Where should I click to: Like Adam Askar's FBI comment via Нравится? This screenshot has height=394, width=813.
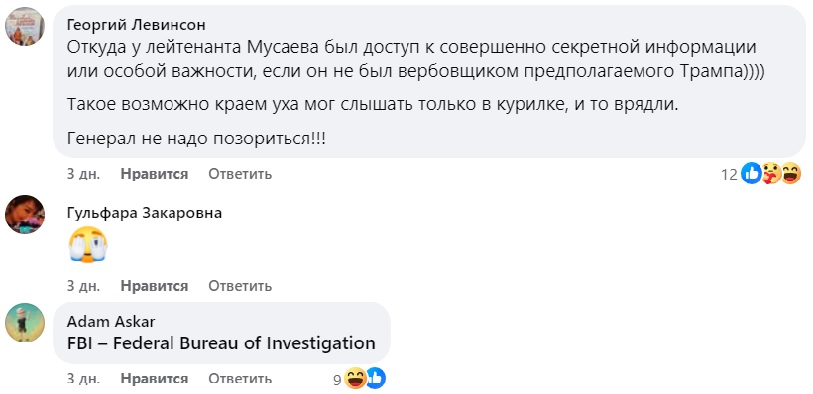tap(154, 379)
